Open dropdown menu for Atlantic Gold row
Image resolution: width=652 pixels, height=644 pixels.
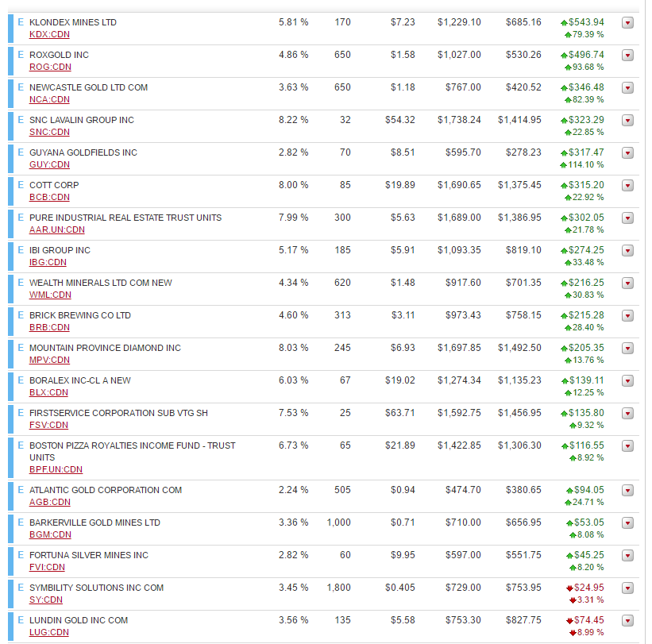[627, 490]
